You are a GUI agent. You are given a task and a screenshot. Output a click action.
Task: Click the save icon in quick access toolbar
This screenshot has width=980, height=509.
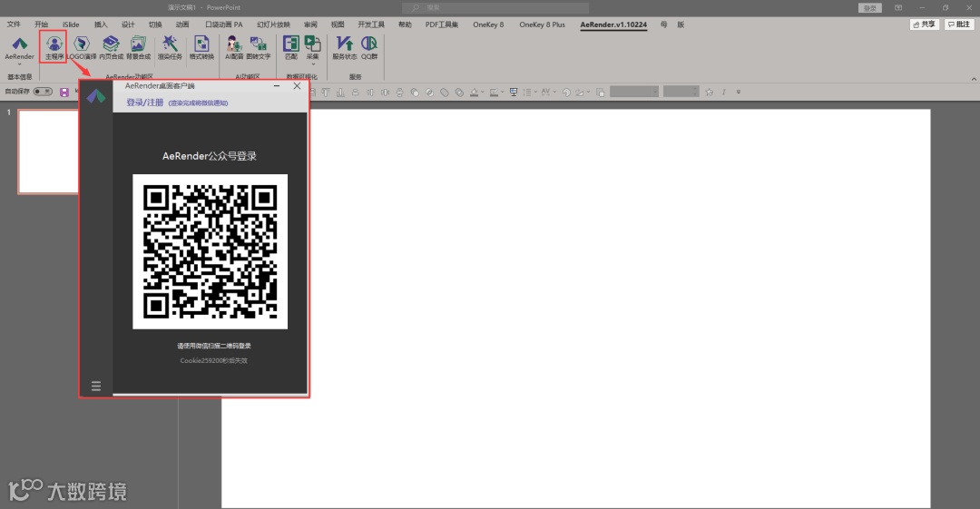point(64,92)
